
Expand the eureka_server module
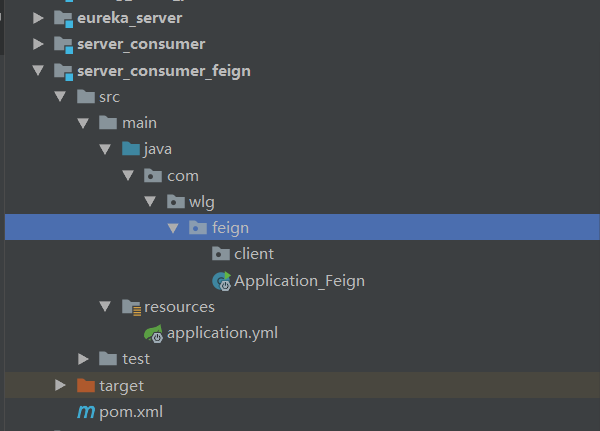[x=38, y=18]
